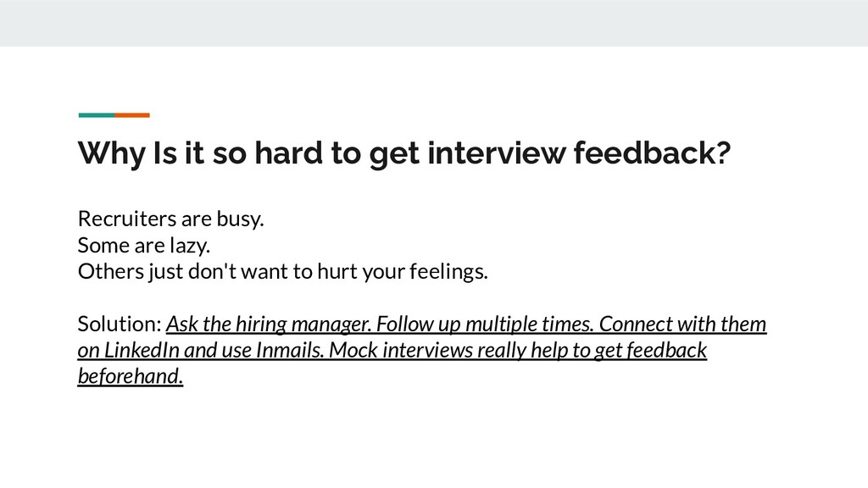
Task: Select the slide title about interview feedback
Action: (x=404, y=153)
